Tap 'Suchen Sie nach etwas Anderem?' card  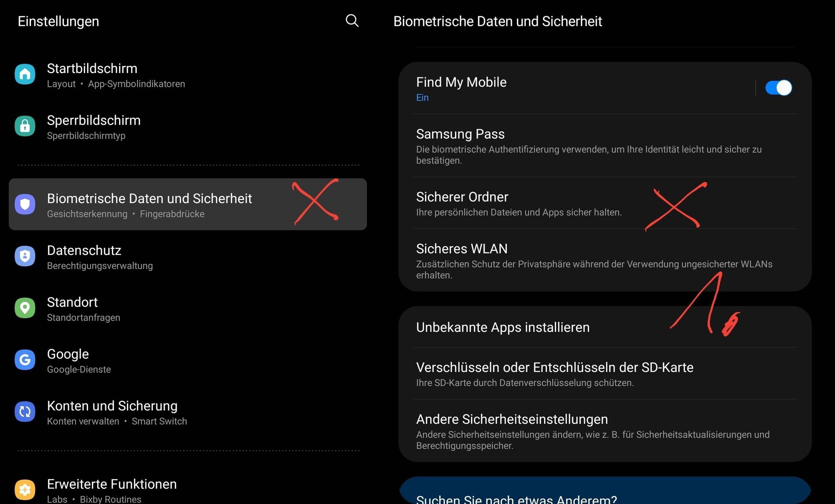click(x=605, y=491)
